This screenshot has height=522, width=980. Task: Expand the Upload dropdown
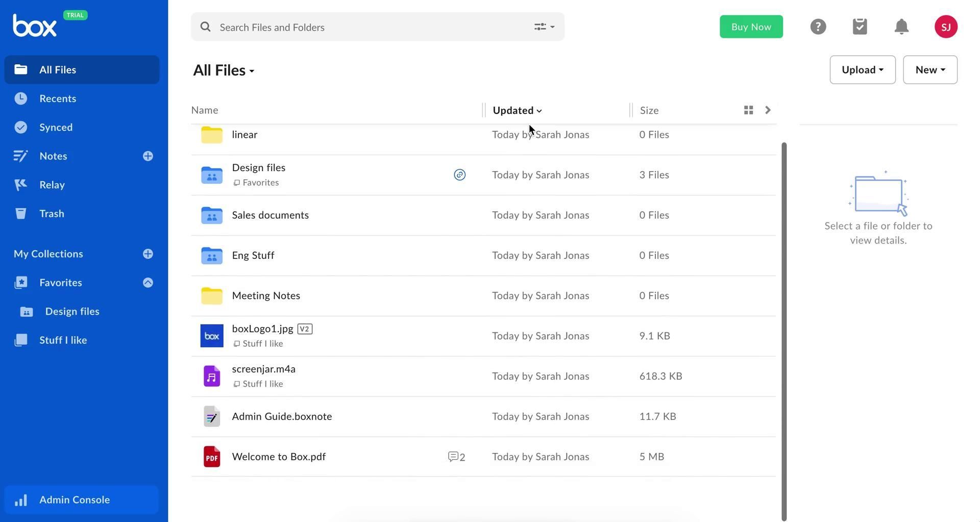tap(862, 70)
